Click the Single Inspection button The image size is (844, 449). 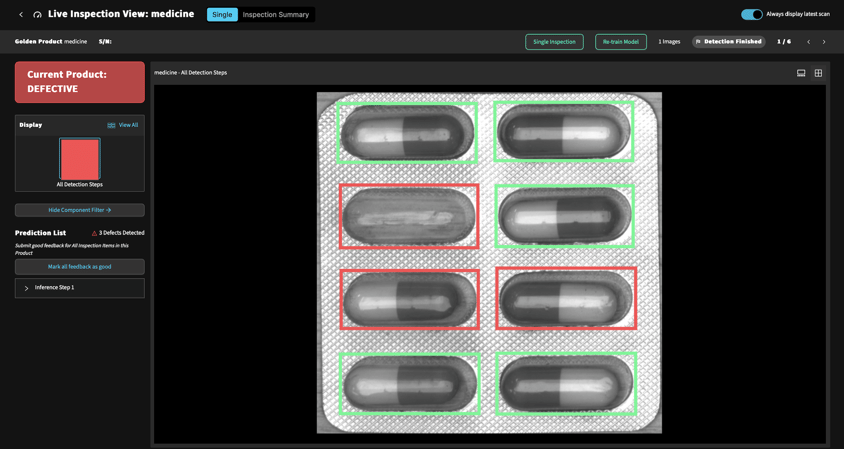coord(554,42)
